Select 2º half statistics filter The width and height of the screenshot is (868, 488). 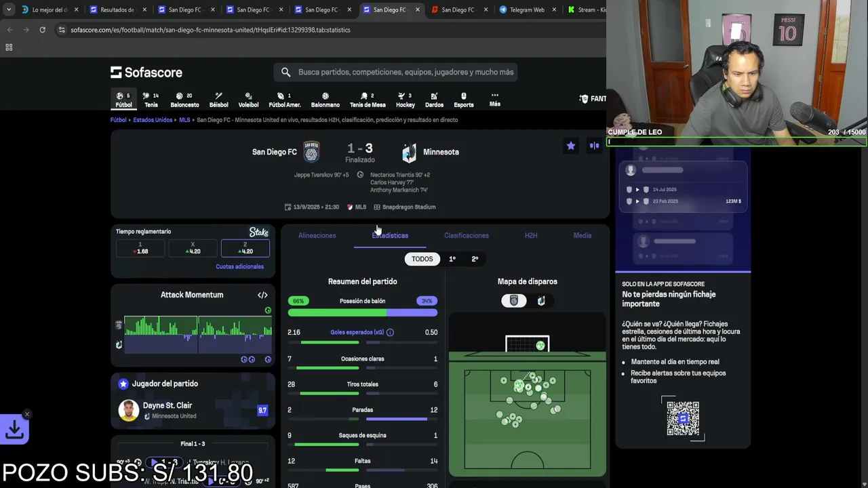[475, 259]
